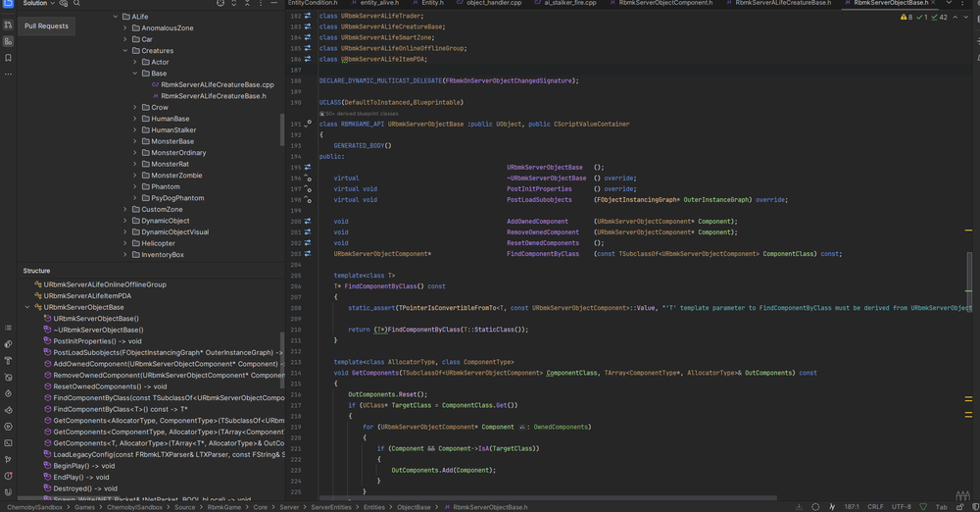Click the Bookmarks icon in left sidebar
Viewport: 980px width, 512px height.
[x=8, y=58]
